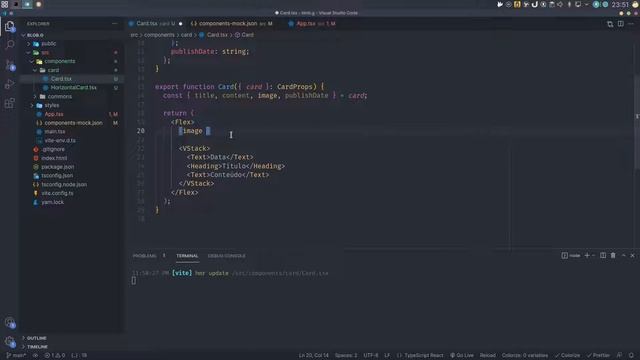Screen dimensions: 640x360
Task: Click errors and warnings count in status bar
Action: (55, 356)
